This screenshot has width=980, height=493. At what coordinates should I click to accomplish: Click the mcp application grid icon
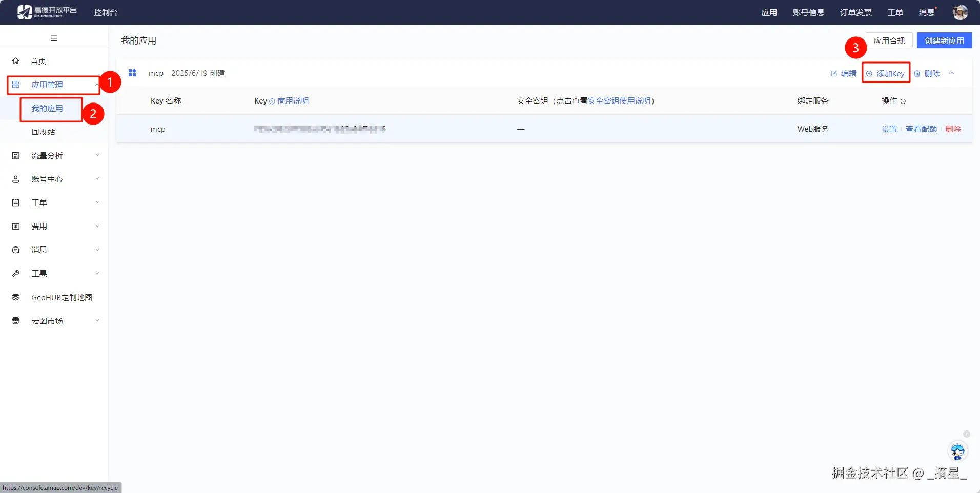[132, 73]
